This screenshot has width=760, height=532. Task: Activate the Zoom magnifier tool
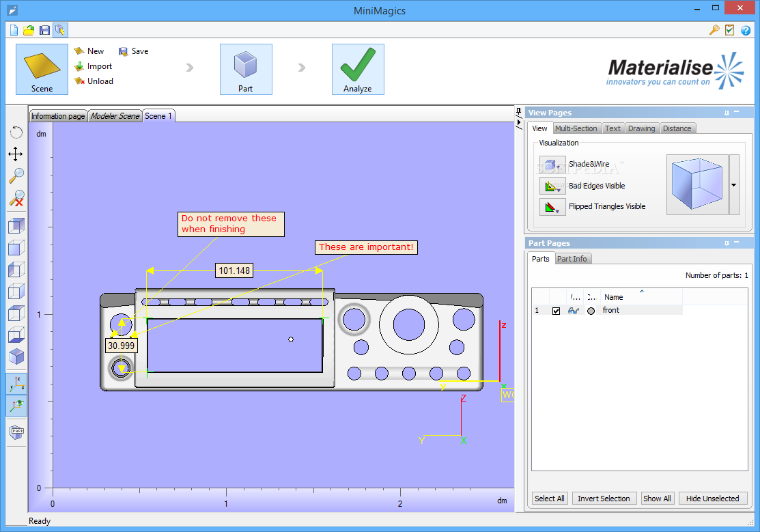[x=16, y=176]
